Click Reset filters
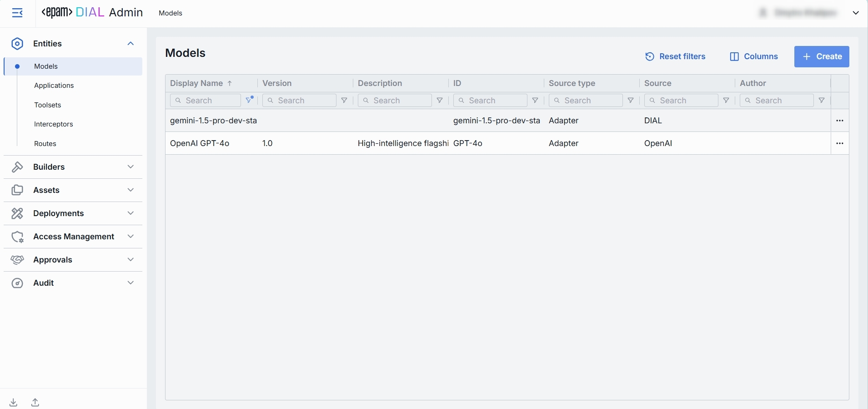Image resolution: width=868 pixels, height=409 pixels. pos(675,56)
